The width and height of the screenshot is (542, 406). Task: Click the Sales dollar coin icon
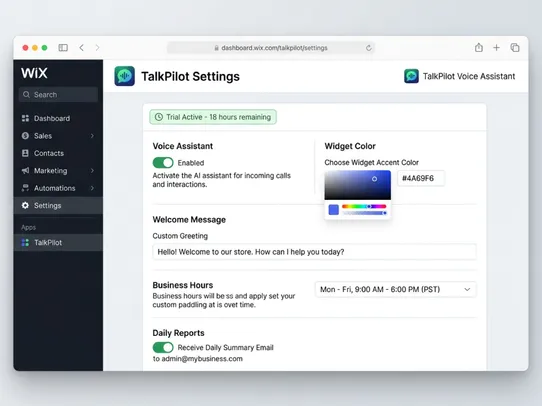25,136
